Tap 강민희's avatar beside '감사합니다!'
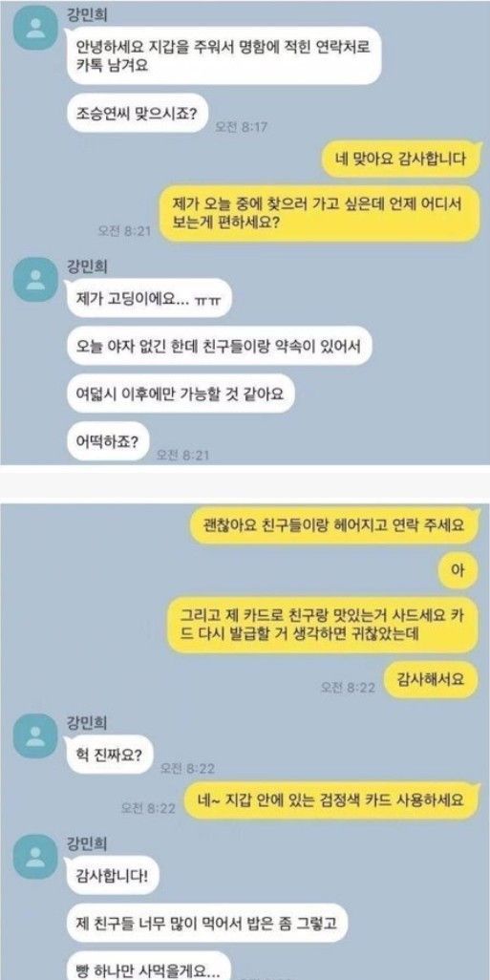This screenshot has height=980, width=490. coord(35,859)
